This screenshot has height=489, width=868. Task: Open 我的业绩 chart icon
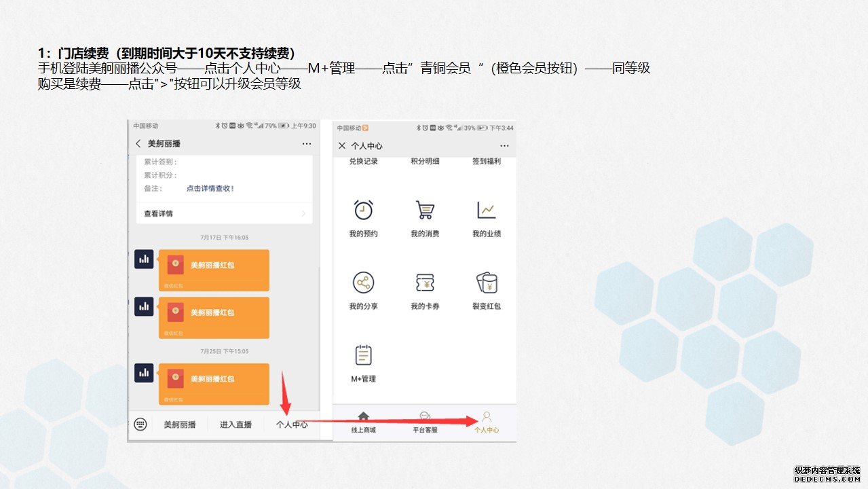(x=487, y=210)
